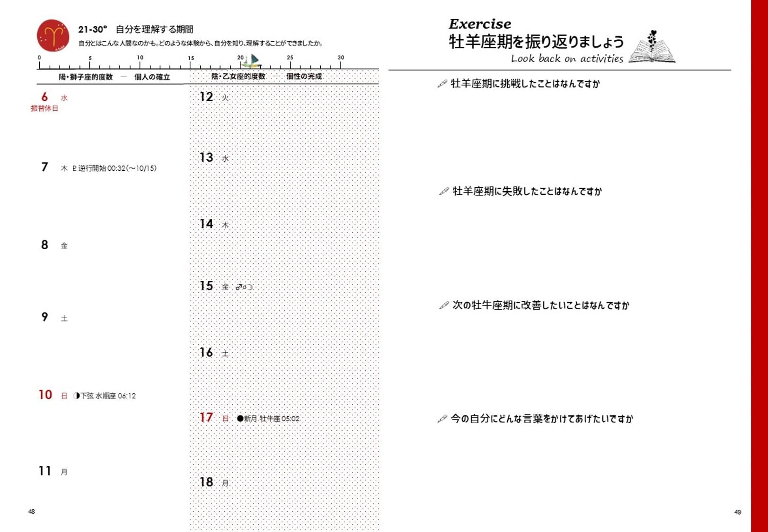Click date 8 金 in the calendar
The height and width of the screenshot is (532, 768).
pyautogui.click(x=54, y=245)
